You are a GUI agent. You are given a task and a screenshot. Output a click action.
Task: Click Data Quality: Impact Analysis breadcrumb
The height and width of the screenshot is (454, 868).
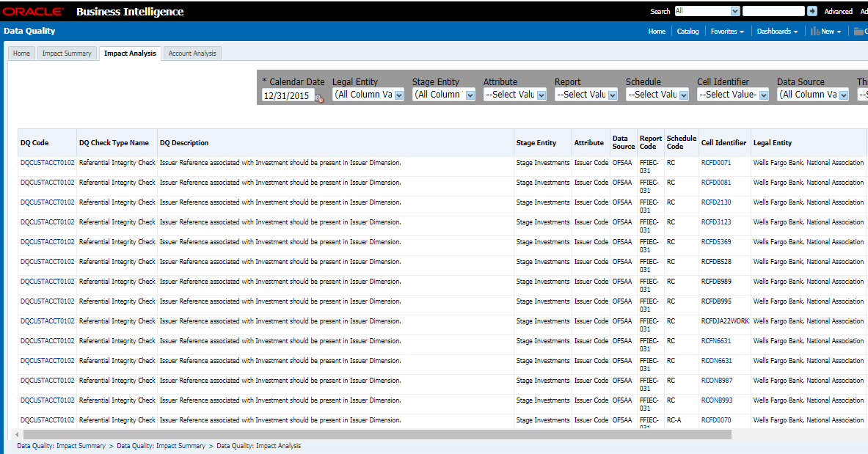click(258, 446)
